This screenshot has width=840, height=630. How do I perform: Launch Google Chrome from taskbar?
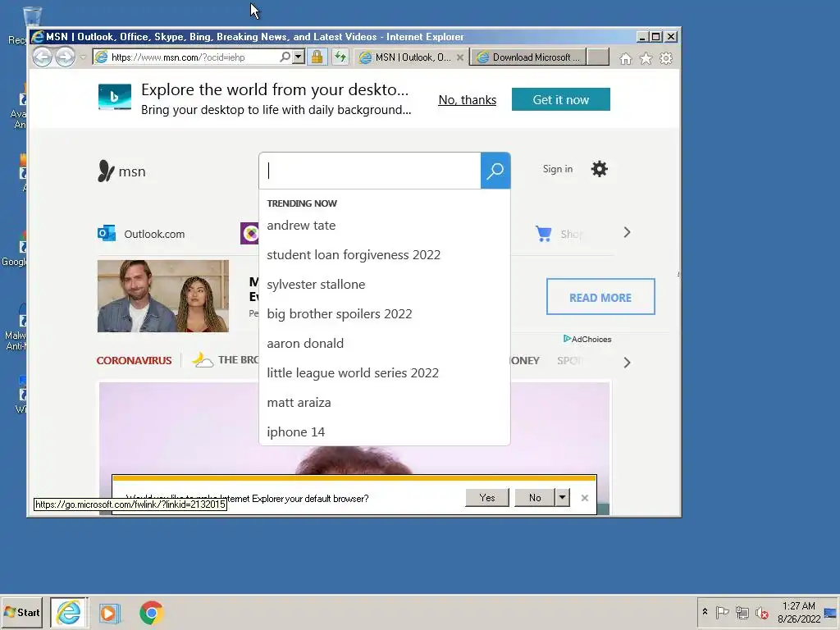(x=152, y=613)
